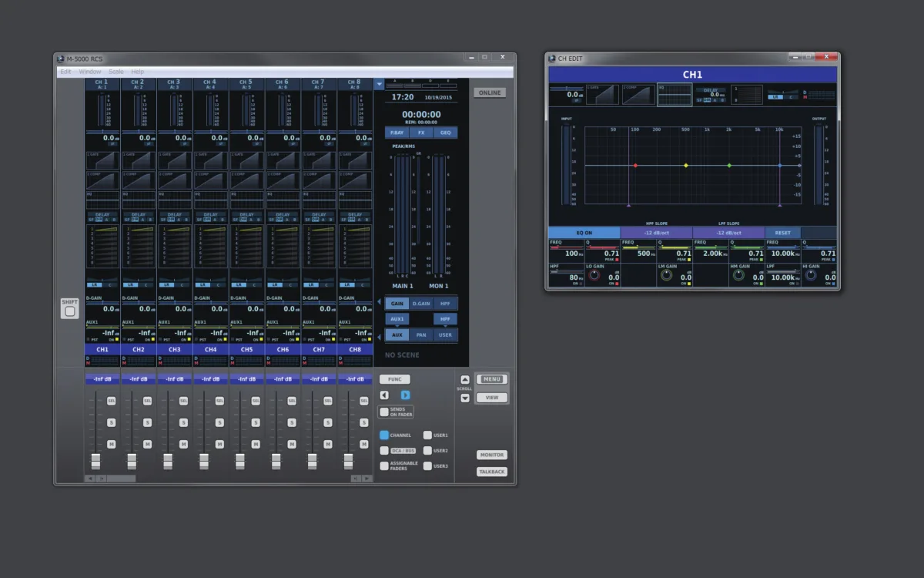The image size is (924, 578).
Task: Click the LO GAIN knob in CH EDIT
Action: (x=594, y=275)
